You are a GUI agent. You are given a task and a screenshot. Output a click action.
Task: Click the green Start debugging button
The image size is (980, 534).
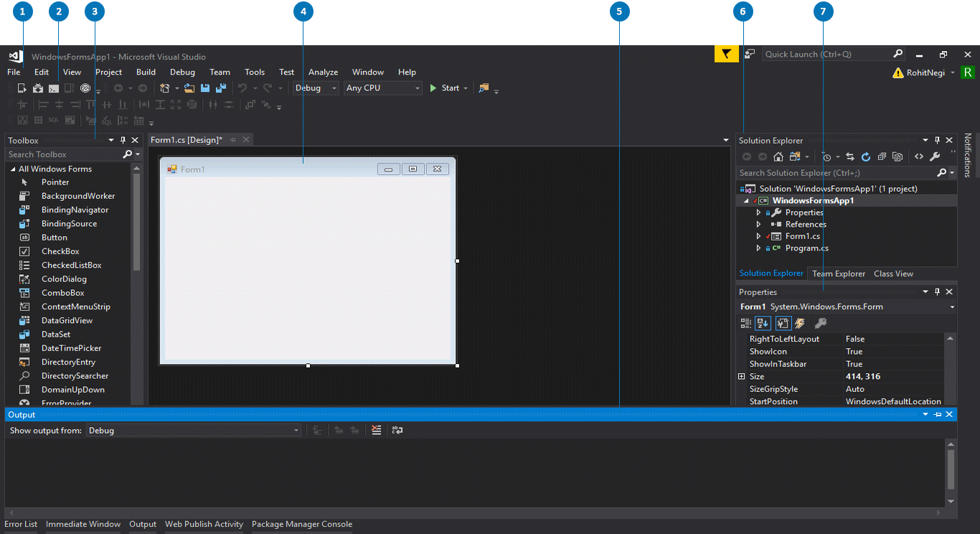445,88
